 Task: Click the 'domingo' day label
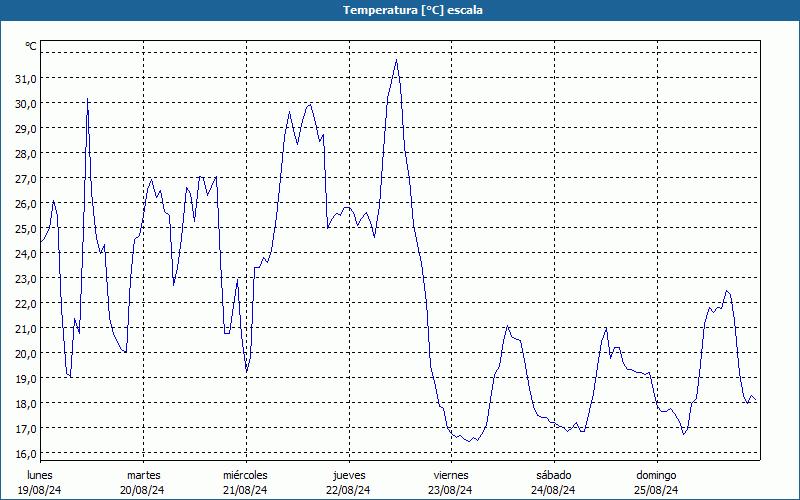(x=656, y=475)
